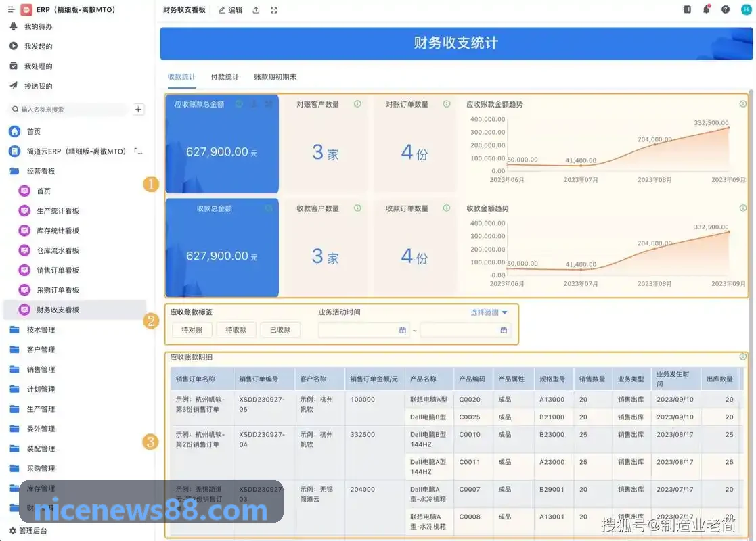
Task: Switch to 付款统计 tab
Action: coord(225,77)
